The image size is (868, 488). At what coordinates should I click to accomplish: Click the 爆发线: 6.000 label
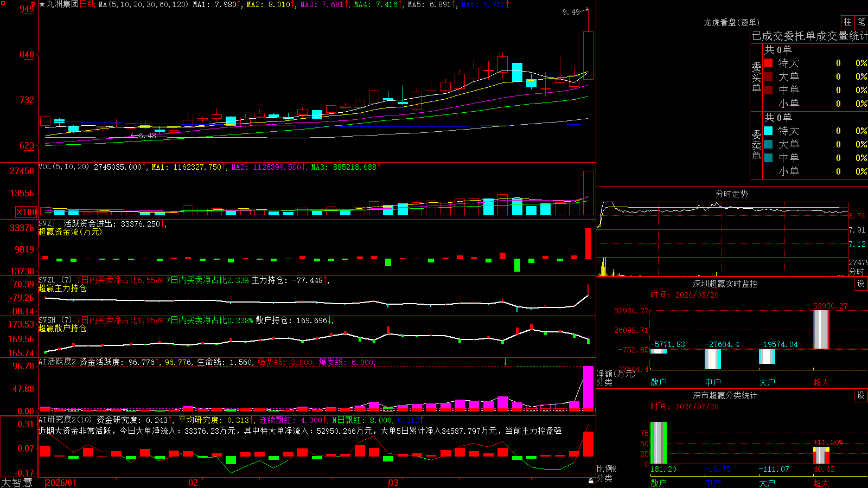346,362
